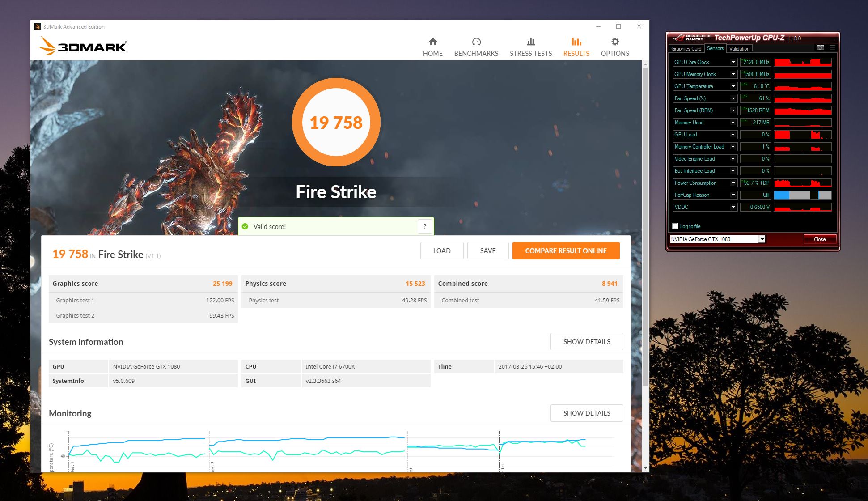The image size is (868, 501).
Task: Switch to the Graphics Card tab
Action: (x=686, y=49)
